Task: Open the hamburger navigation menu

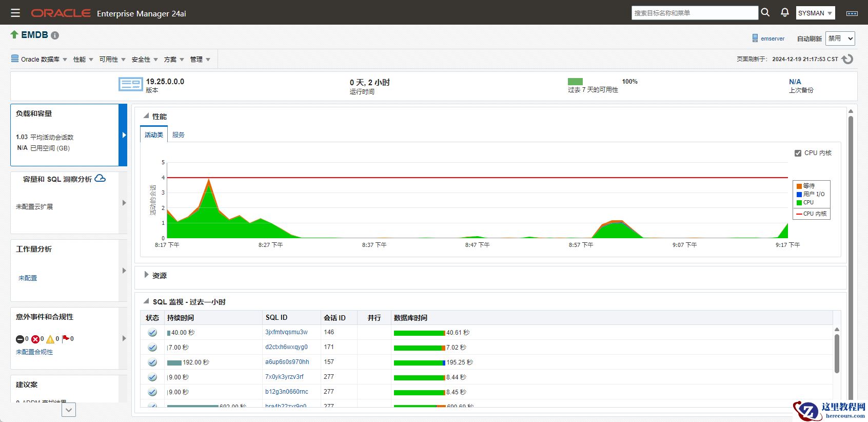Action: [x=15, y=13]
